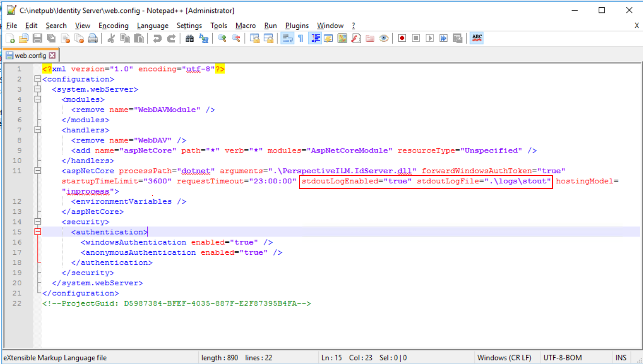Open the Edit menu
The width and height of the screenshot is (643, 364).
(x=31, y=25)
